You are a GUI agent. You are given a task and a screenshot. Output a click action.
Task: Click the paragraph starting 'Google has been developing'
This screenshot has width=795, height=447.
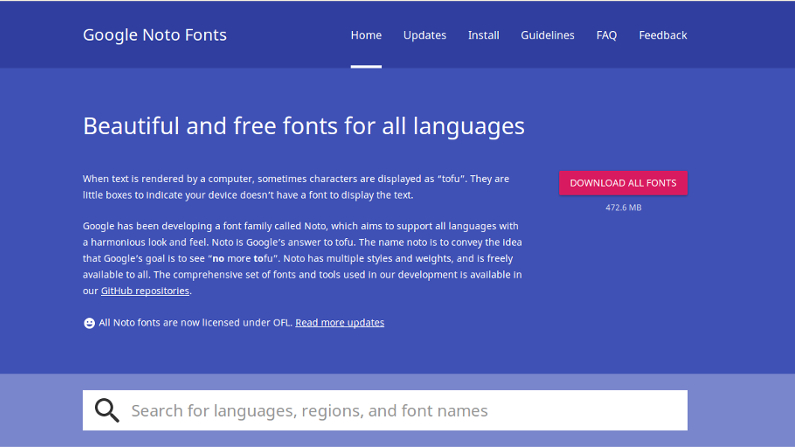303,258
